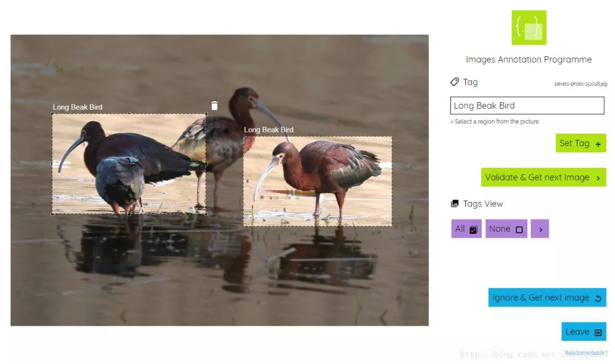The width and height of the screenshot is (615, 364).
Task: Click the Leave button label
Action: coord(577,332)
